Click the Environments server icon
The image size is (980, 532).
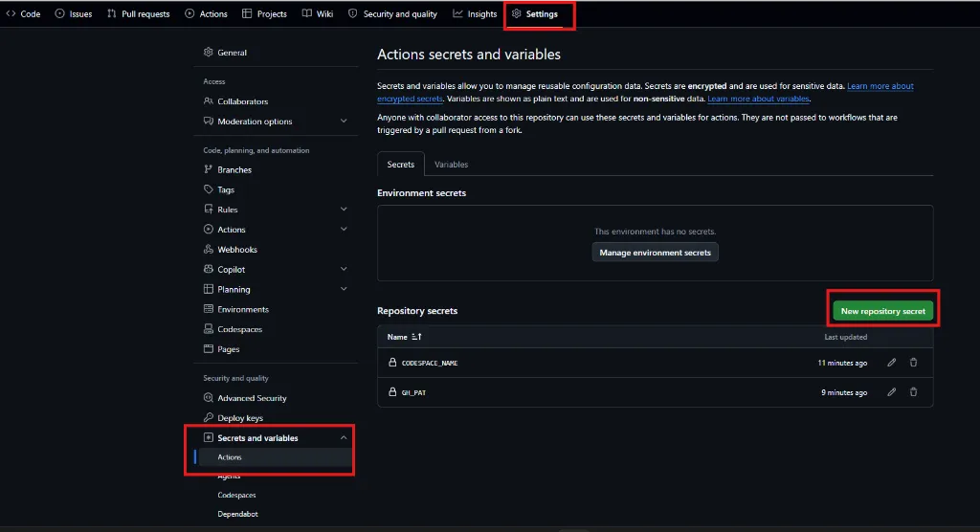(x=208, y=309)
